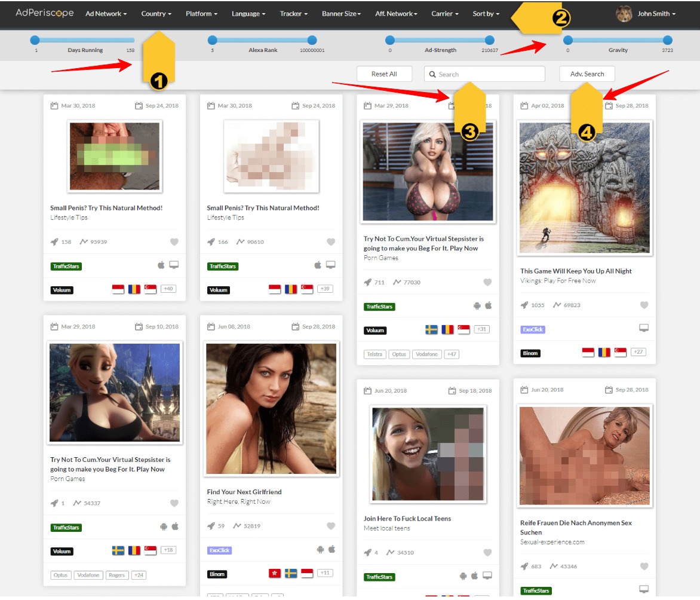Favorite the Reife Frauen ad card
Screen dimensions: 700x600
click(x=644, y=566)
